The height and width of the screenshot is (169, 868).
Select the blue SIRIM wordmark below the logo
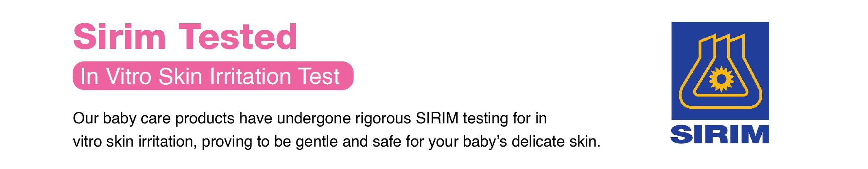720,134
